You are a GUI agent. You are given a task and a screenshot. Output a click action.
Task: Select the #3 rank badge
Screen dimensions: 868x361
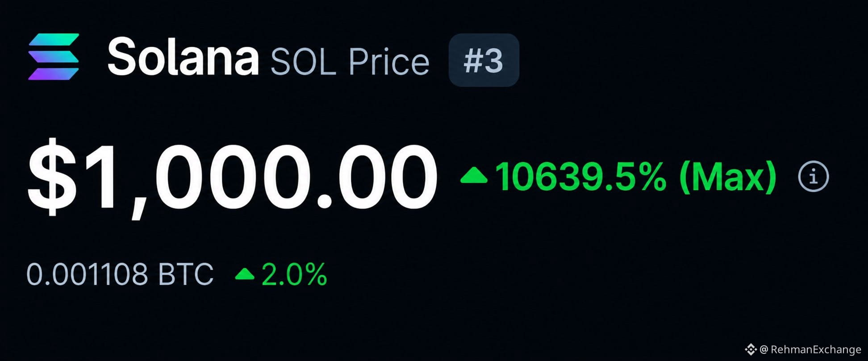pyautogui.click(x=484, y=60)
